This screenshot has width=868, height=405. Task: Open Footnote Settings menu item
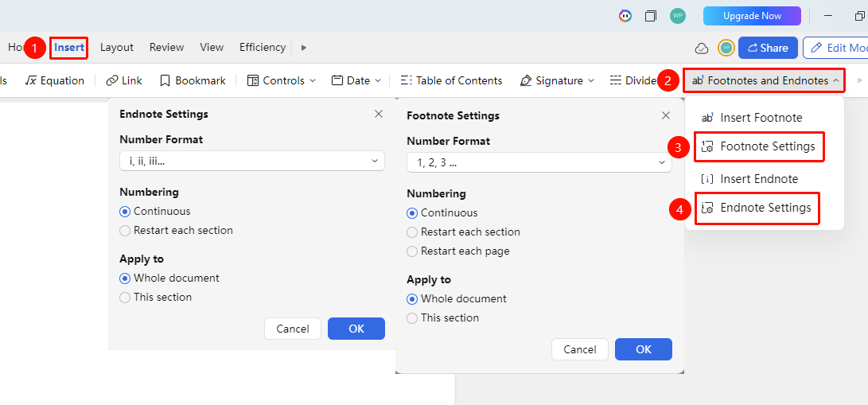coord(759,146)
